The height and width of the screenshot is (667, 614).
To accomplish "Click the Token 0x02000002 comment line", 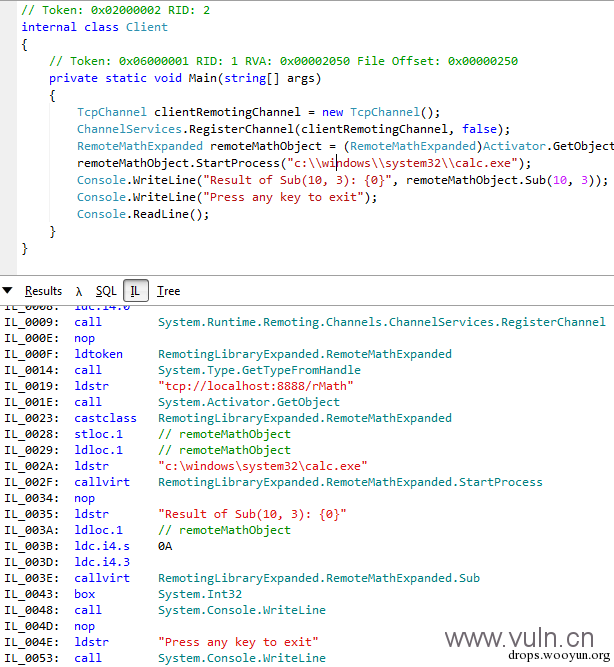I will [x=116, y=10].
